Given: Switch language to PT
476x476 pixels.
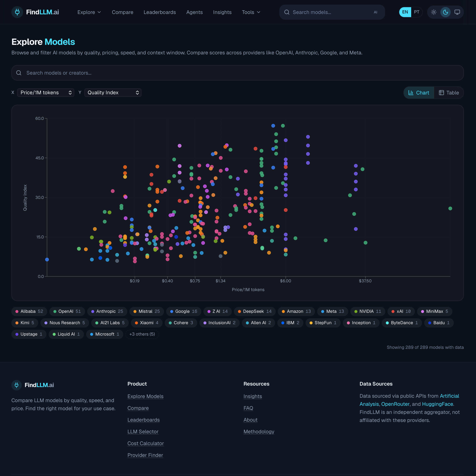Looking at the screenshot, I should 416,12.
